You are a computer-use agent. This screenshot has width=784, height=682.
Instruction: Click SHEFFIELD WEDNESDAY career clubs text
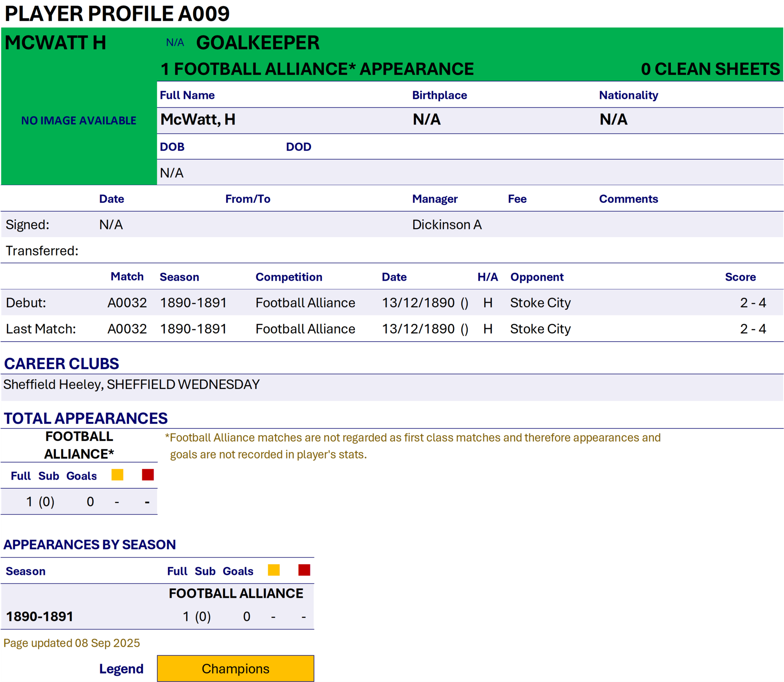[x=183, y=385]
